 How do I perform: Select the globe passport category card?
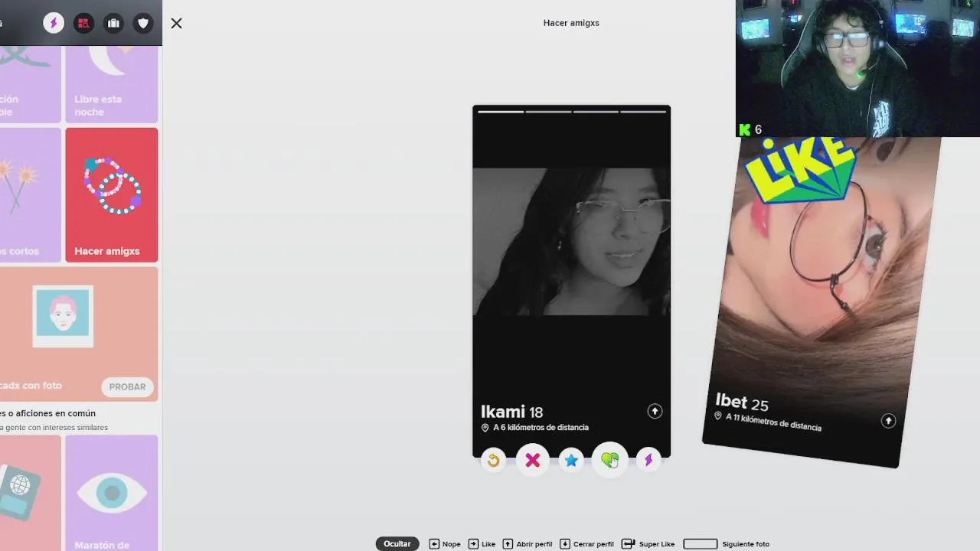[x=30, y=493]
